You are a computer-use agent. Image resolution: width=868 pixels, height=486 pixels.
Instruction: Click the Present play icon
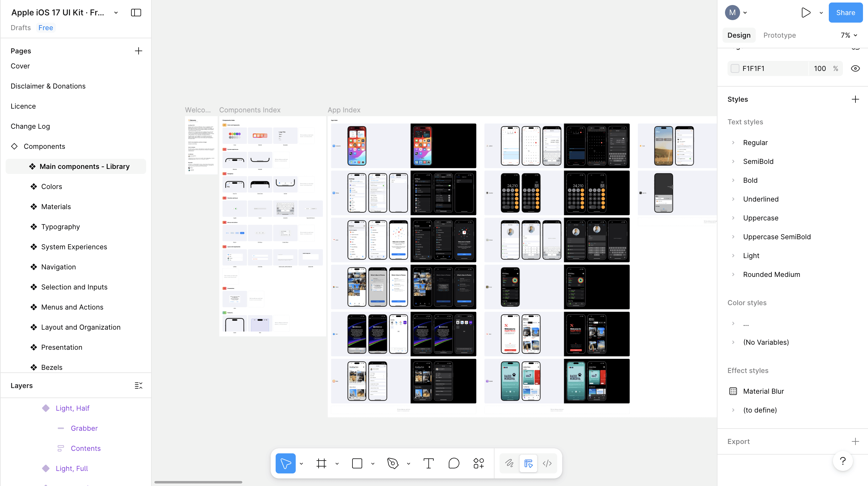[x=806, y=13]
